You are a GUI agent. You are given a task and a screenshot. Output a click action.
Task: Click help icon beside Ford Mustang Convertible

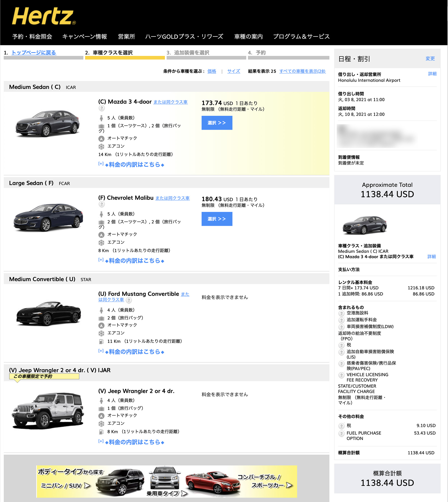tap(129, 300)
